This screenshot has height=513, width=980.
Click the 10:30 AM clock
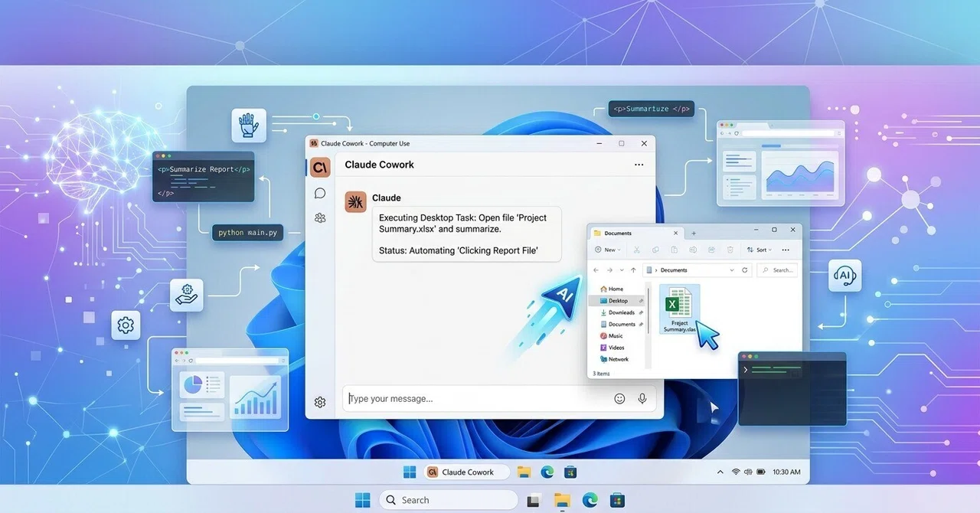[x=786, y=472]
